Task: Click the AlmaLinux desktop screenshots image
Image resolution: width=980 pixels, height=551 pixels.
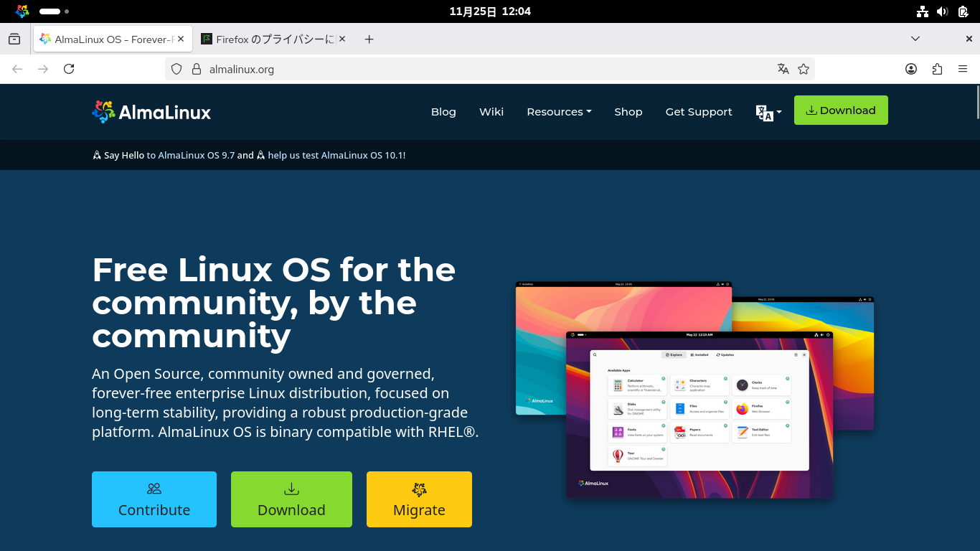Action: 694,390
